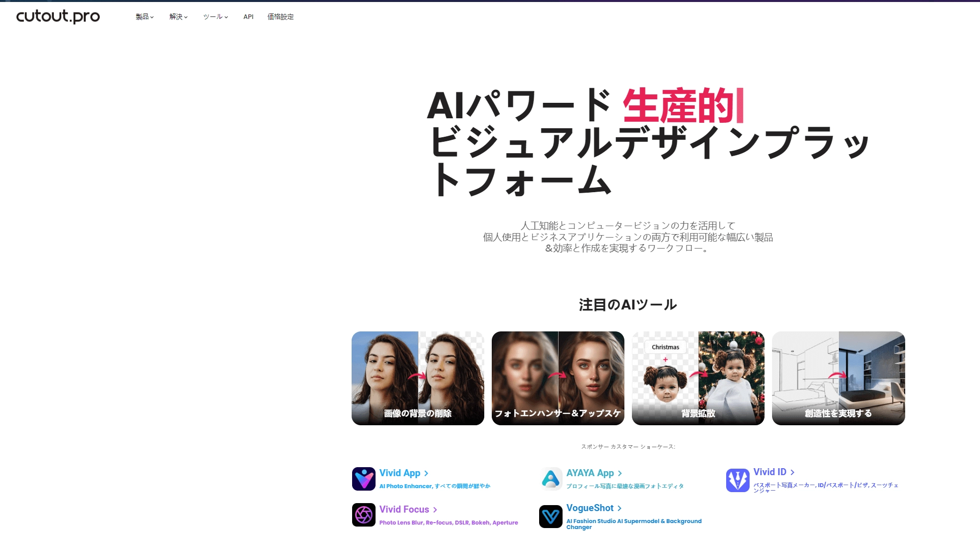Screen dimensions: 980x560
Task: Click the 創造性を実現する tool icon
Action: click(838, 378)
